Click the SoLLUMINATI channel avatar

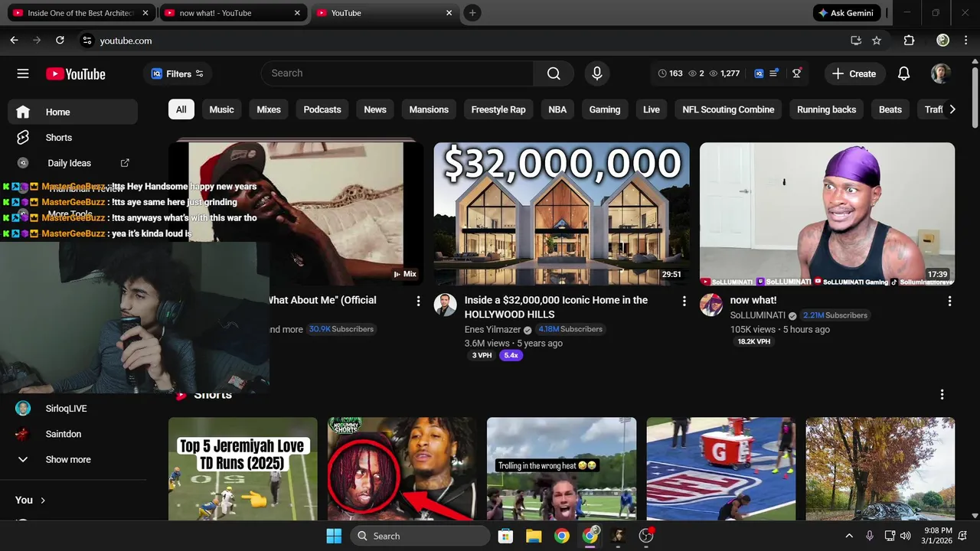(710, 305)
